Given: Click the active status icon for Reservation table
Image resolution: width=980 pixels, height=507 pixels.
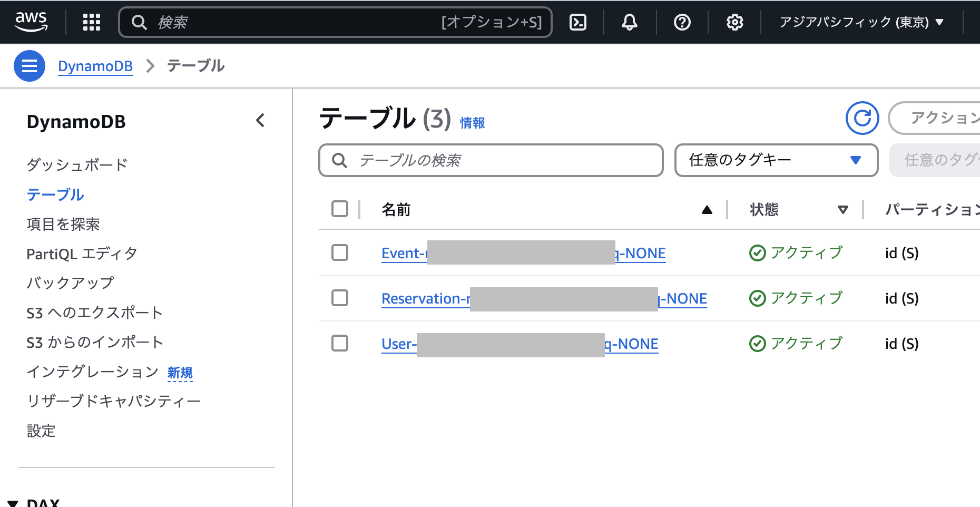Looking at the screenshot, I should coord(758,298).
